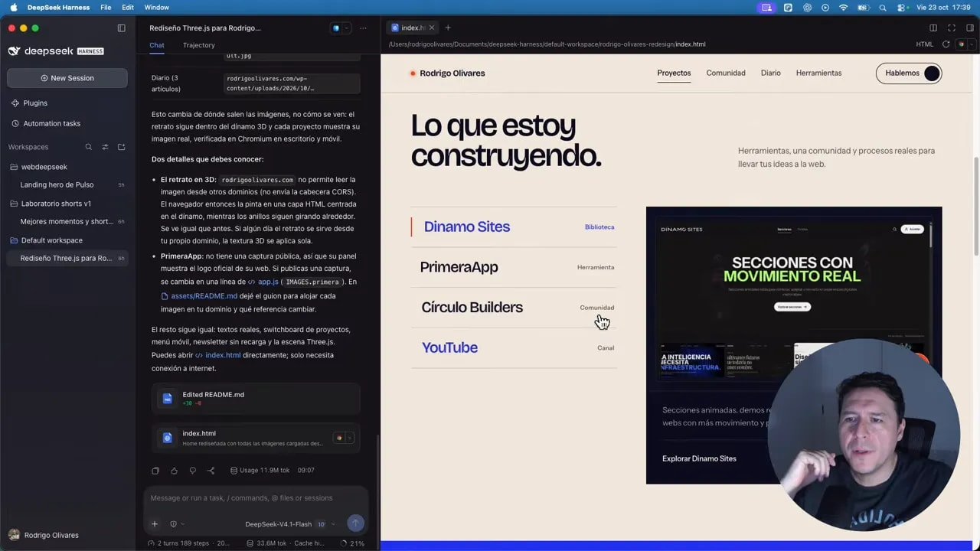Add new workspace folder icon
The image size is (980, 551).
click(x=121, y=147)
